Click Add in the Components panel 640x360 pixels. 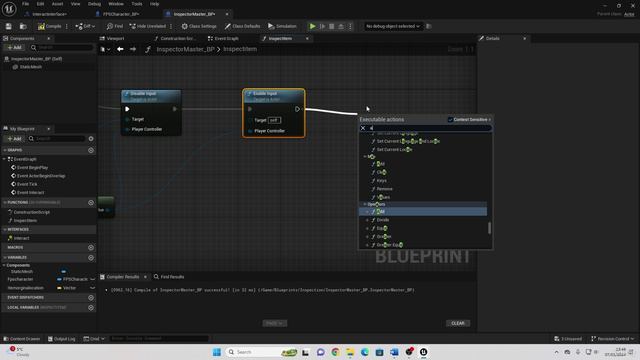[x=15, y=47]
